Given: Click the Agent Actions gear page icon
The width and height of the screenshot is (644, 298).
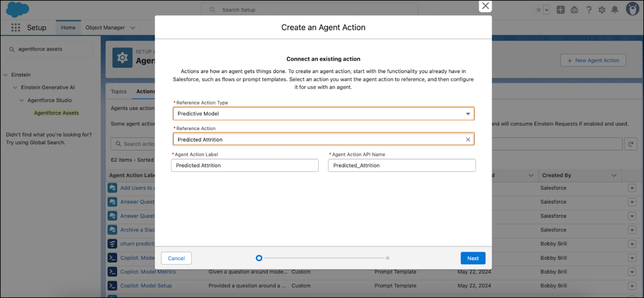Looking at the screenshot, I should tap(122, 58).
